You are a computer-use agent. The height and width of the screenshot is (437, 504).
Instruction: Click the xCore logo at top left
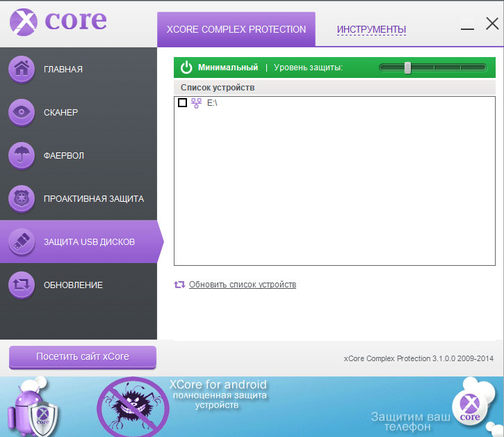click(x=58, y=22)
